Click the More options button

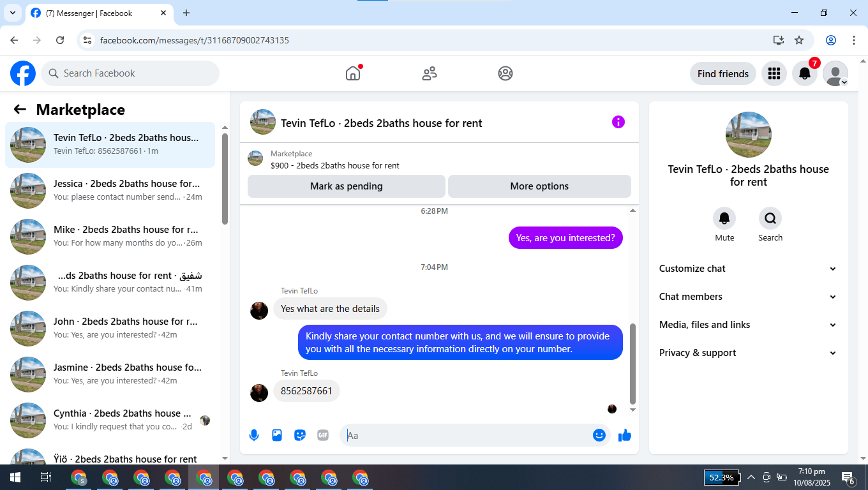tap(539, 186)
